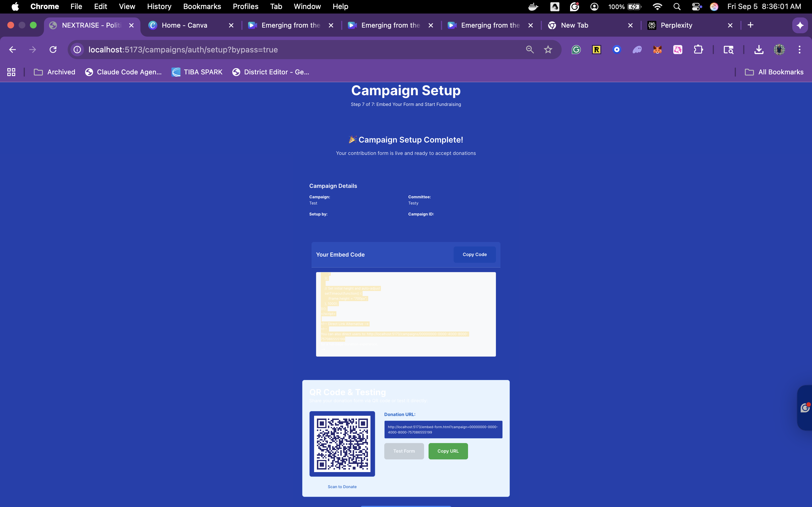
Task: Open the Chrome downloads icon
Action: [759, 50]
